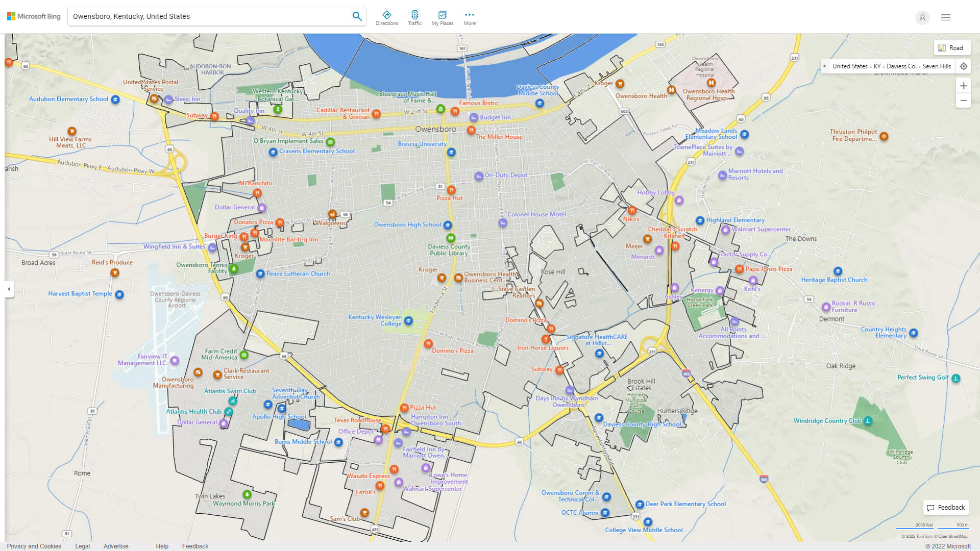Show Traffic layer on map
This screenshot has width=980, height=551.
click(414, 18)
